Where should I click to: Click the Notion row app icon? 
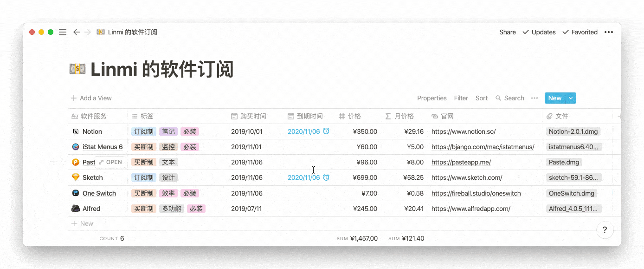pyautogui.click(x=76, y=131)
